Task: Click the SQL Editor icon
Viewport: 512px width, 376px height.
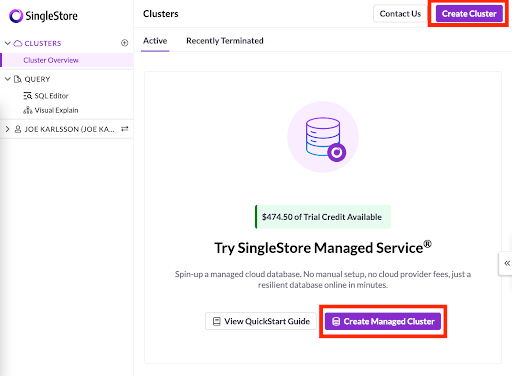Action: tap(28, 96)
